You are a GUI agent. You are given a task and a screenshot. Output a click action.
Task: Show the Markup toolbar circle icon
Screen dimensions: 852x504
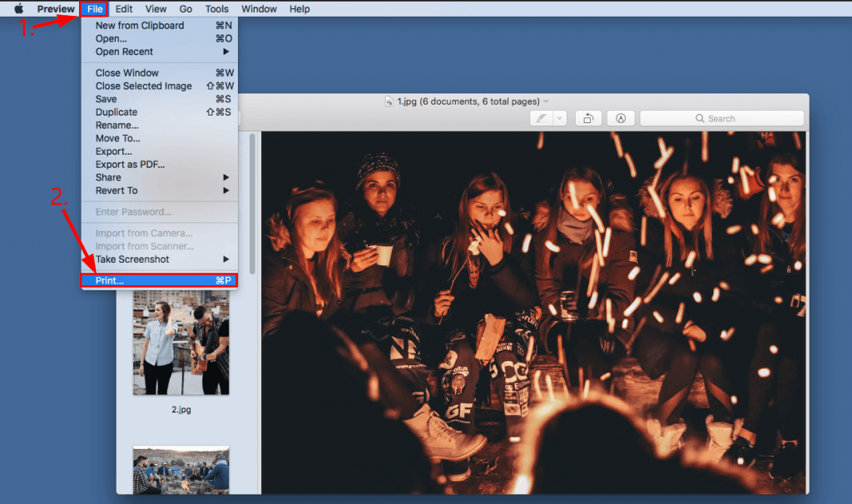tap(621, 118)
